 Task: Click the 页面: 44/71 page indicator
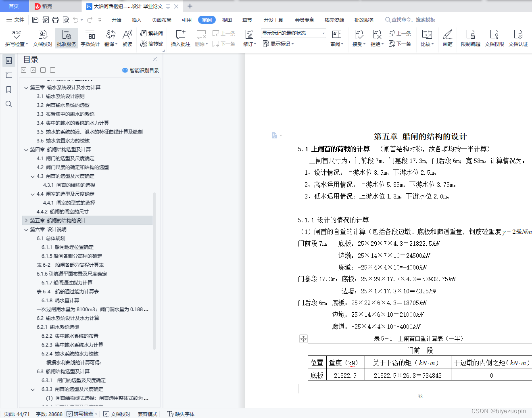17,414
